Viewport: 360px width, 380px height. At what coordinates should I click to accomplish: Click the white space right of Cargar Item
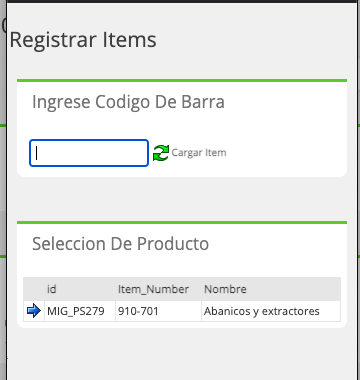285,153
